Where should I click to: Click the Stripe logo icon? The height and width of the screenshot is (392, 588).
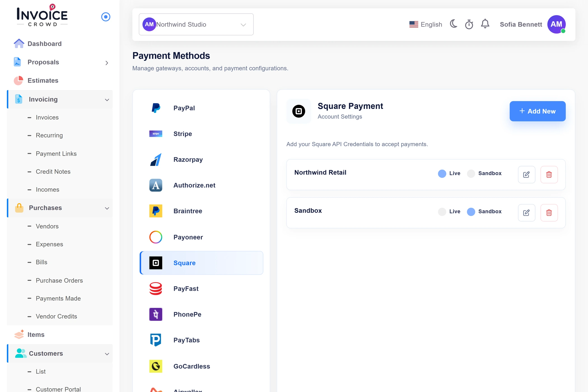(x=156, y=134)
